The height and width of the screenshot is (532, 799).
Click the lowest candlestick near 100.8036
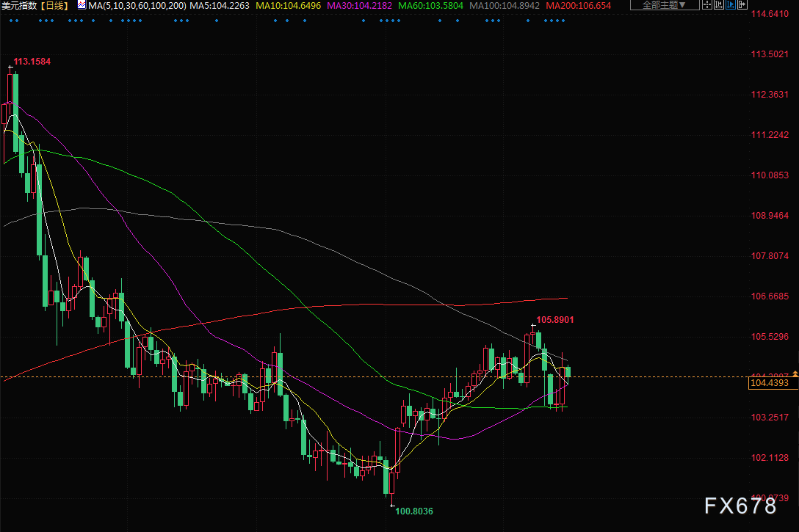(392, 481)
